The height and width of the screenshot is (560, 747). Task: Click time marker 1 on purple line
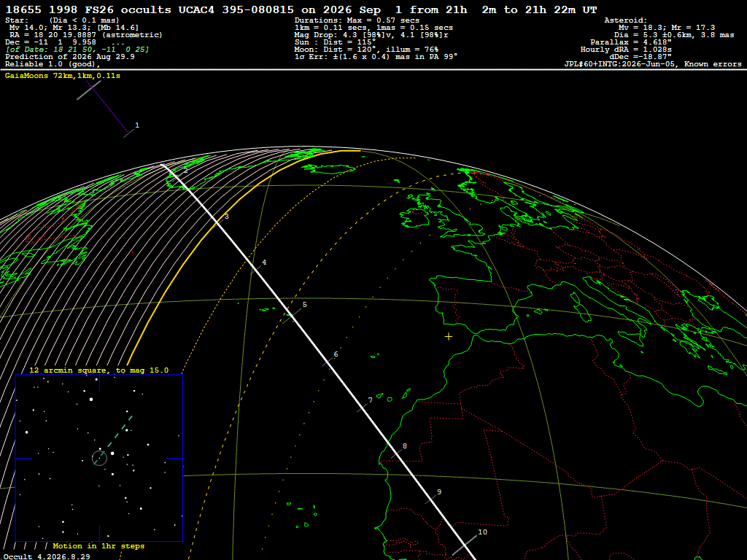pyautogui.click(x=137, y=125)
